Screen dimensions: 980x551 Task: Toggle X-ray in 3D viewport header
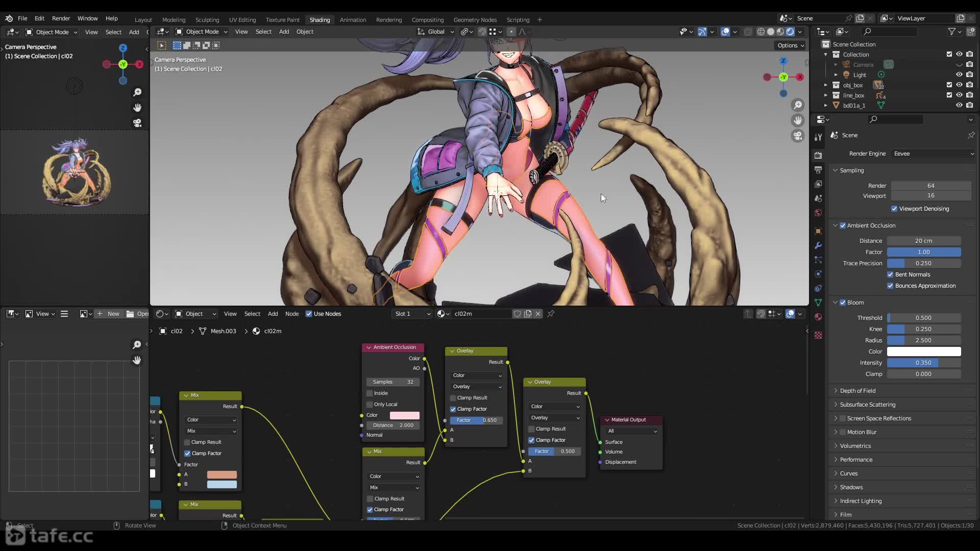tap(748, 32)
